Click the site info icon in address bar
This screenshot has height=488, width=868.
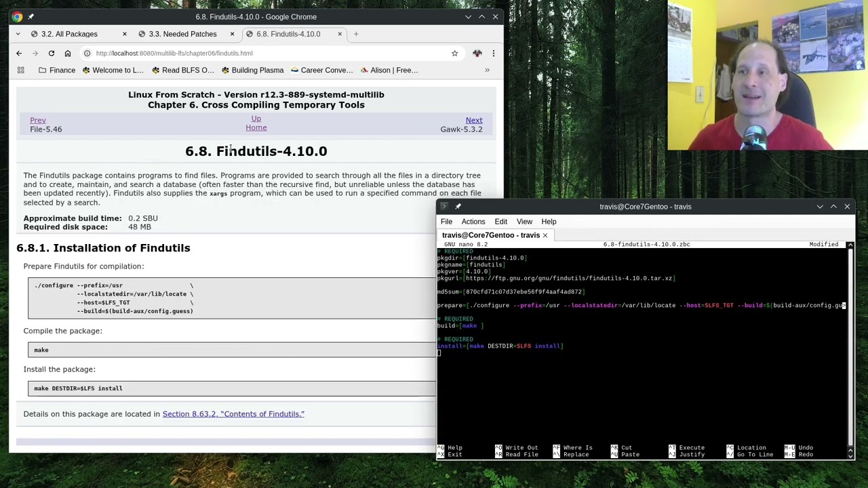coord(87,53)
